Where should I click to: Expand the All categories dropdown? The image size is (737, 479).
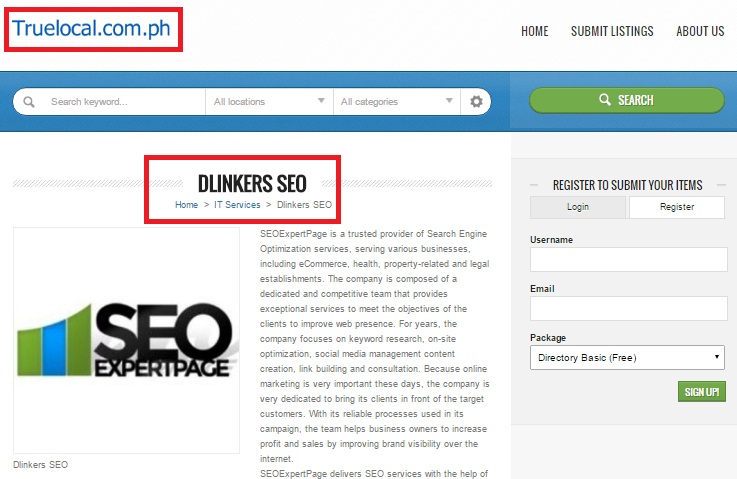(x=396, y=101)
